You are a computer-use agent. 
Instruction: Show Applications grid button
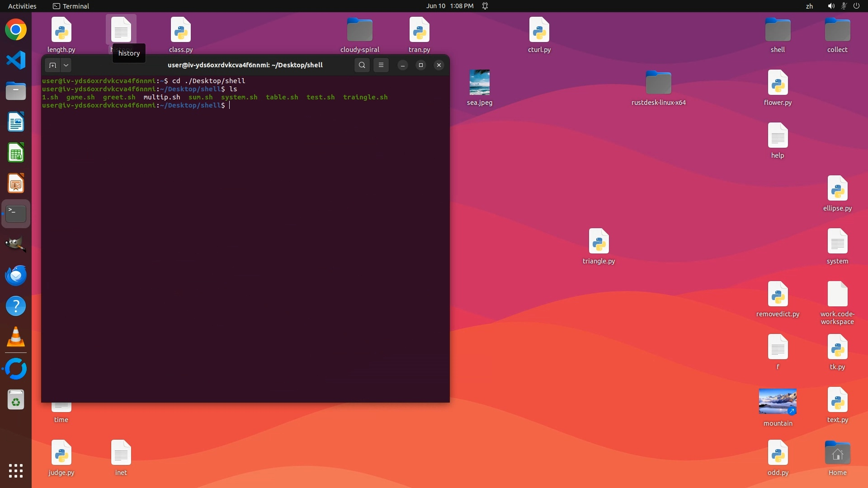click(16, 471)
